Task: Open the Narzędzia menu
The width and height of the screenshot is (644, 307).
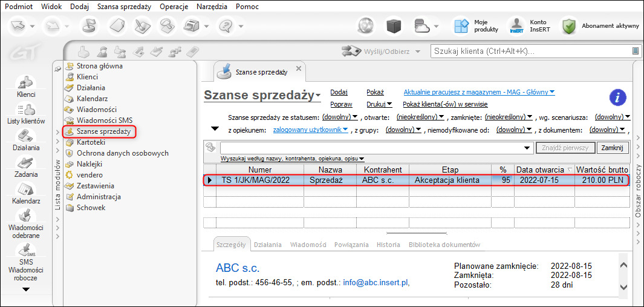Action: coord(211,7)
